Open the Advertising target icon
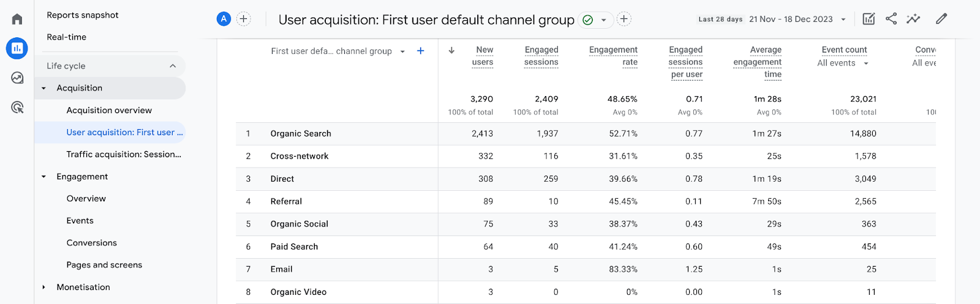The width and height of the screenshot is (980, 304). pos(17,108)
